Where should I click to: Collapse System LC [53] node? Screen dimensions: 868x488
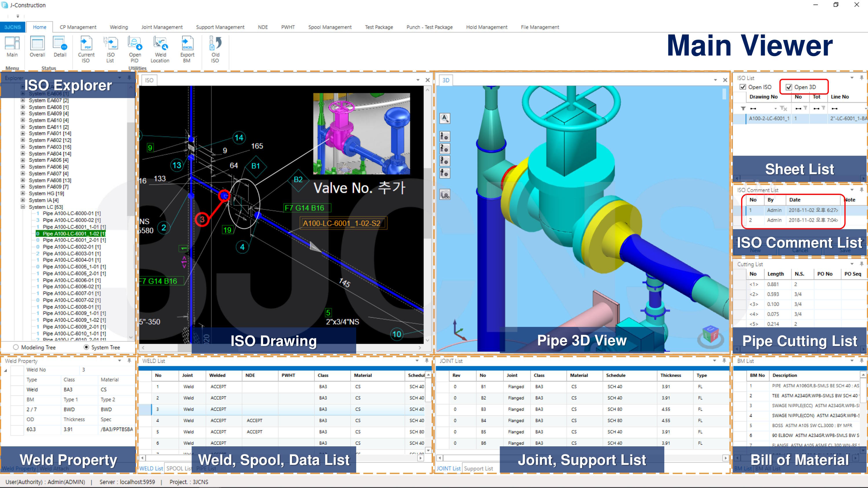pos(23,207)
